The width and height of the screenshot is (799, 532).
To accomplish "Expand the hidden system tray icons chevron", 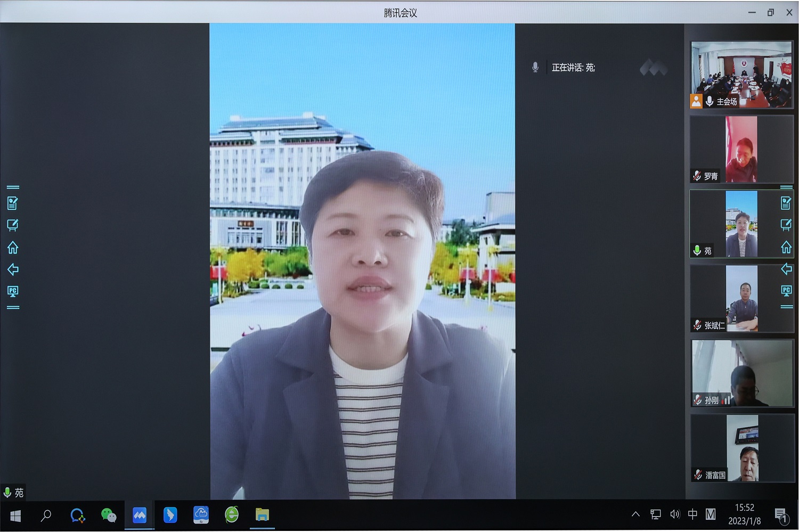I will pyautogui.click(x=635, y=514).
